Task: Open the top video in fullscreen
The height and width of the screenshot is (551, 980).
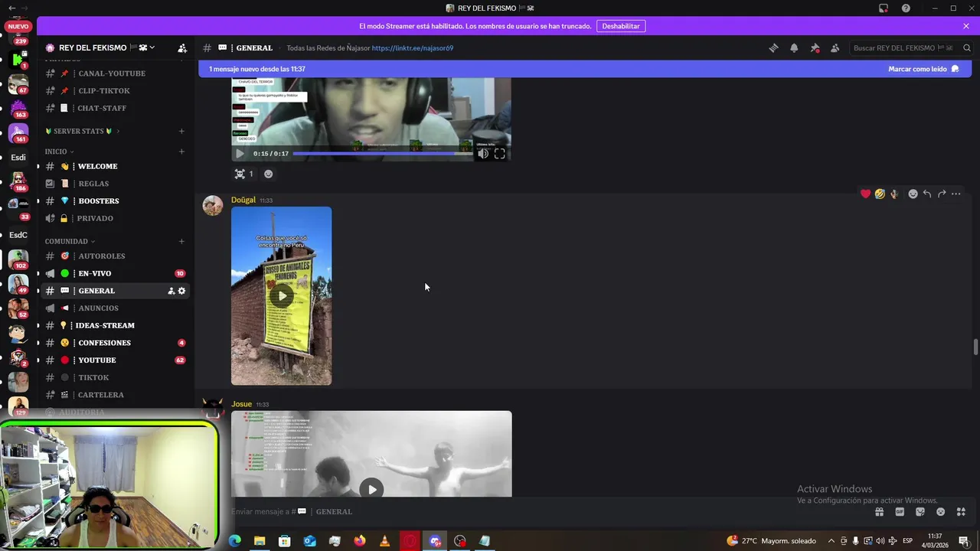Action: (499, 153)
